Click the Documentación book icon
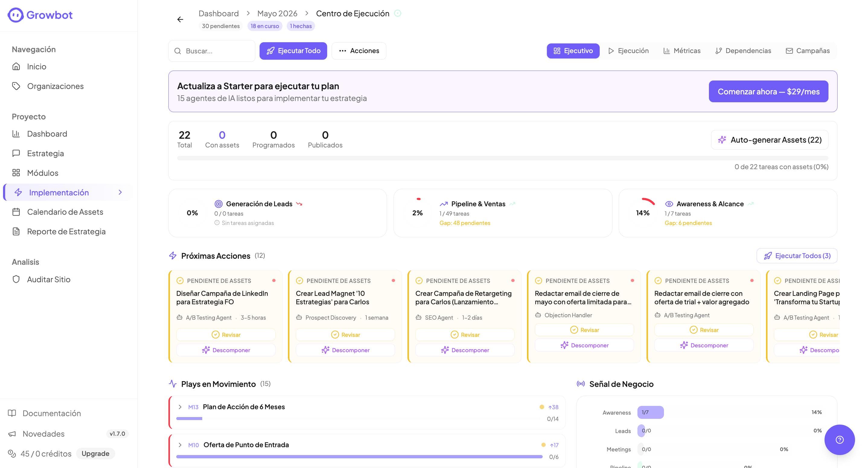The width and height of the screenshot is (868, 468). tap(12, 413)
